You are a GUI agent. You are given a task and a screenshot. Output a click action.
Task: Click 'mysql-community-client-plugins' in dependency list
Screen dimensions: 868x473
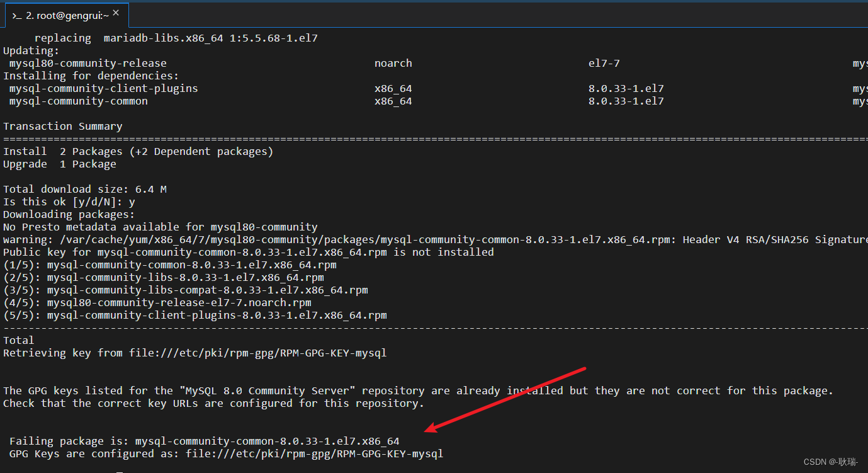[104, 89]
